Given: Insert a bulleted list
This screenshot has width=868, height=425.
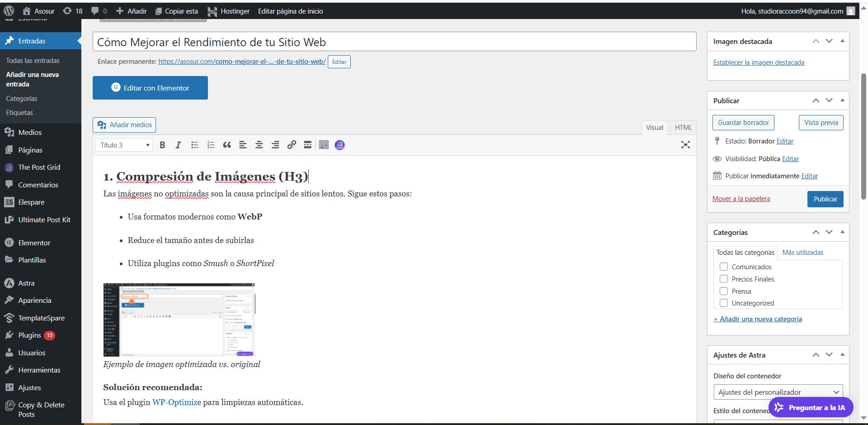Looking at the screenshot, I should tap(195, 145).
